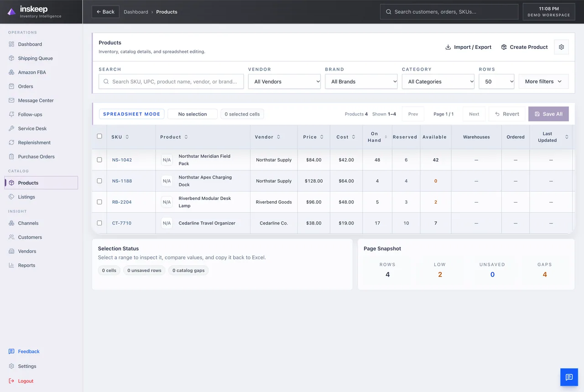Toggle the select-all header checkbox
This screenshot has width=584, height=392.
point(99,136)
